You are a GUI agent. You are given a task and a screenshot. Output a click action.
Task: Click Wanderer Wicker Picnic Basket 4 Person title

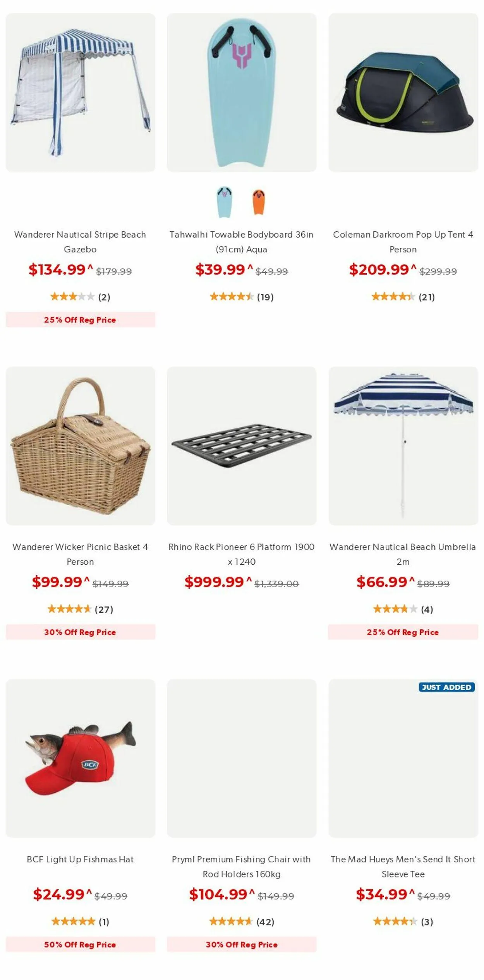point(81,554)
